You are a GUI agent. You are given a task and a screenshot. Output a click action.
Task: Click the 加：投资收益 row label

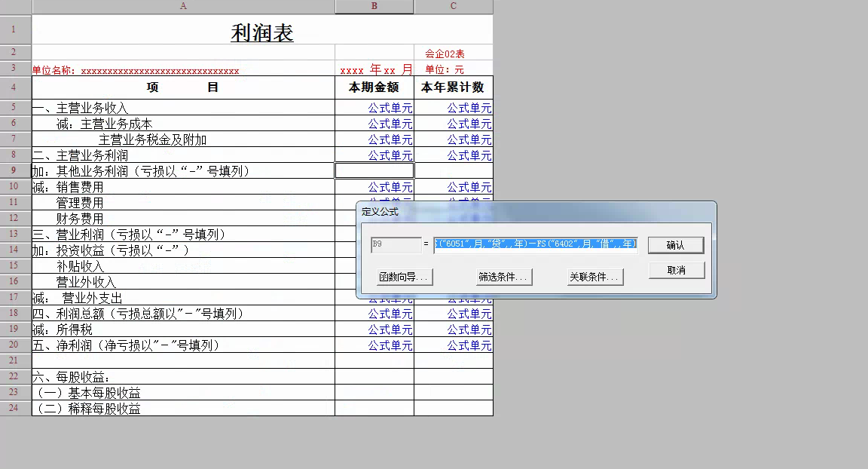[183, 250]
